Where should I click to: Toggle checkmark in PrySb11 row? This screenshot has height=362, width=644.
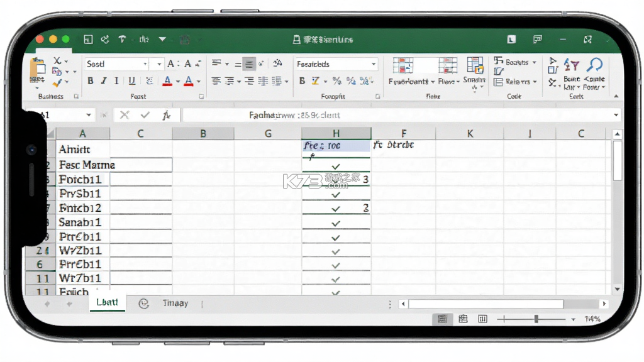pos(336,195)
